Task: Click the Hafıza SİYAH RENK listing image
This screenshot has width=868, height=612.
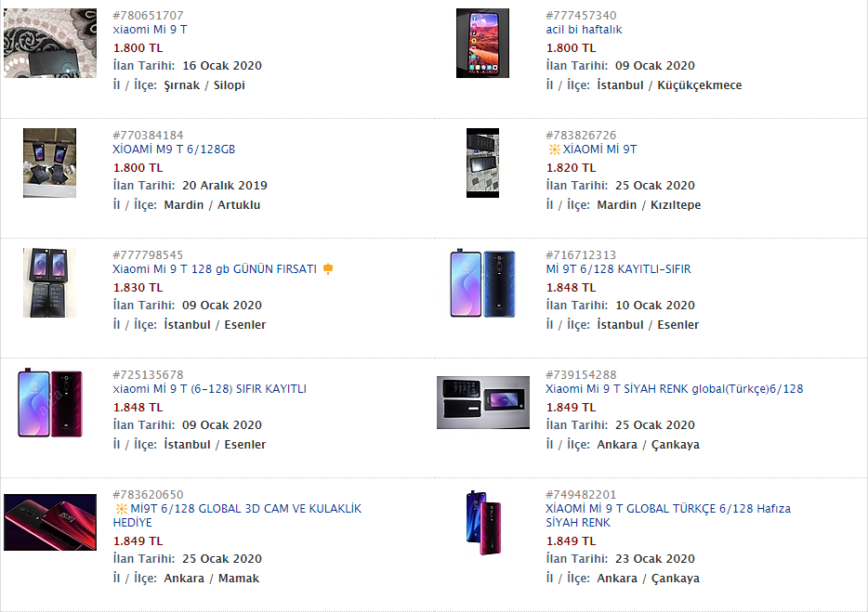Action: coord(483,522)
